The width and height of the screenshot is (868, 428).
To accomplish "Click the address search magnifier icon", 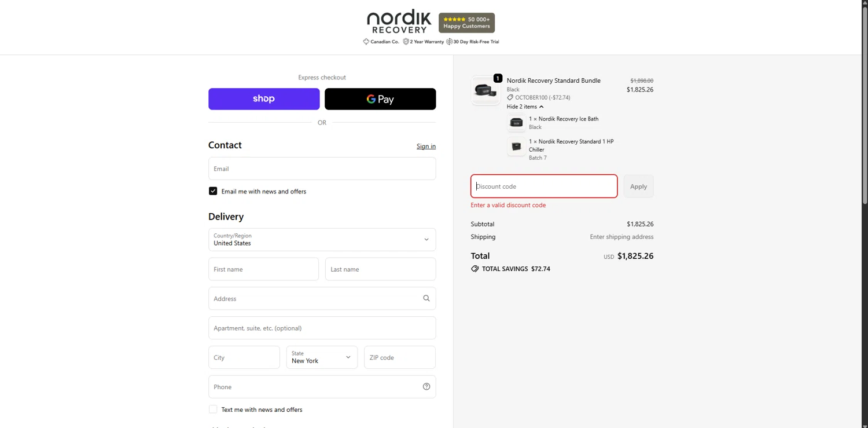I will (x=426, y=298).
